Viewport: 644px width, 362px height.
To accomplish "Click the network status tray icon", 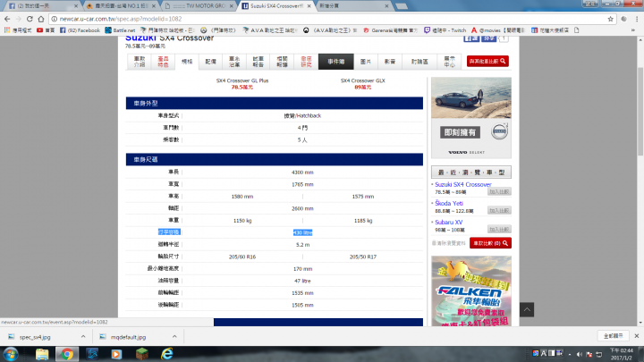I will tap(599, 354).
